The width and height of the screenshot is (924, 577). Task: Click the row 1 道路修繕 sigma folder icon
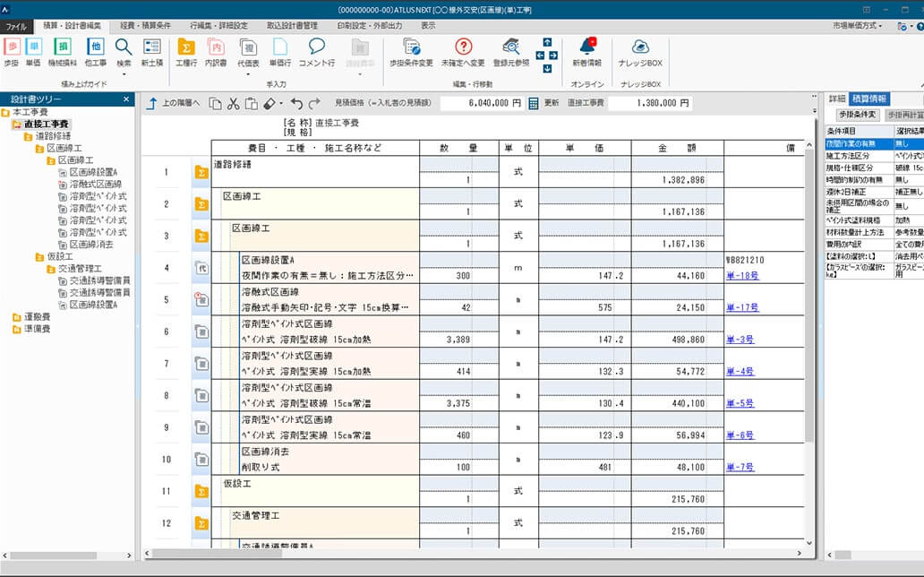pos(201,172)
